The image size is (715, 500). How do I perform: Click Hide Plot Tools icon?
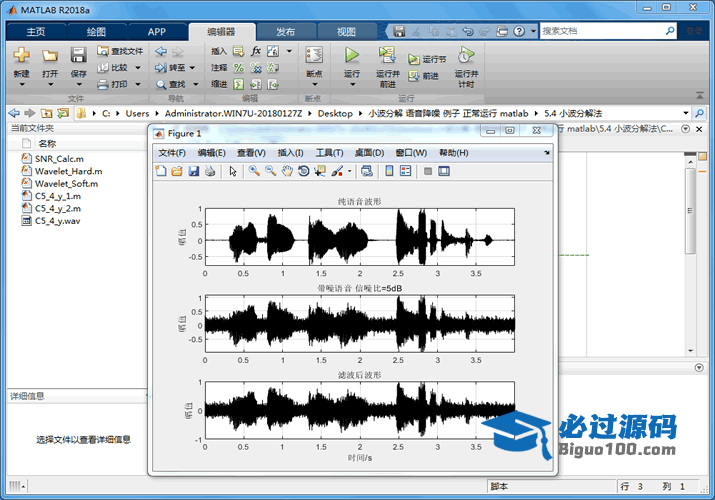click(x=428, y=171)
